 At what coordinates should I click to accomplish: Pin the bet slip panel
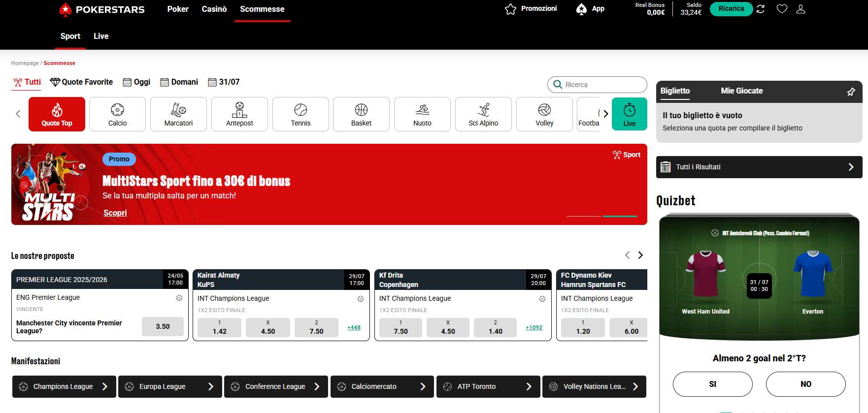[x=851, y=92]
